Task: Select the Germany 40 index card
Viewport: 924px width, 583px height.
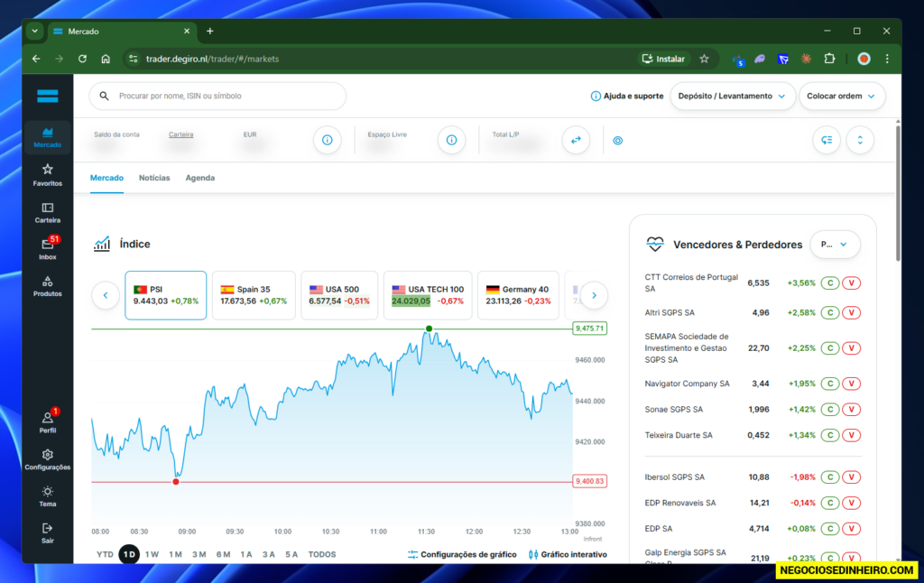Action: click(x=518, y=295)
